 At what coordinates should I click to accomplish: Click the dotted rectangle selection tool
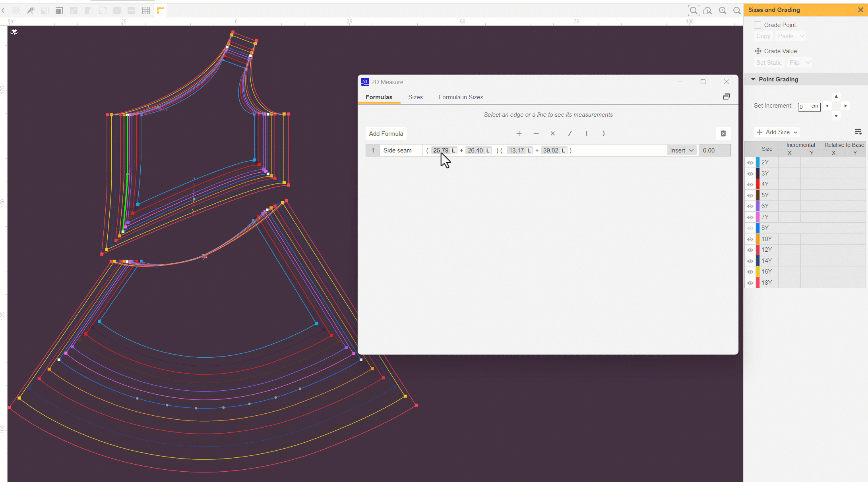pyautogui.click(x=103, y=11)
